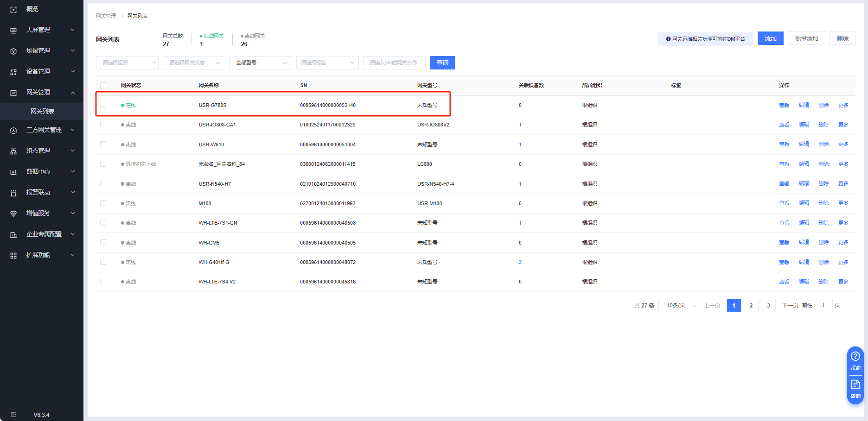Select checkbox for the M100 gateway row
The height and width of the screenshot is (421, 868).
pos(103,203)
